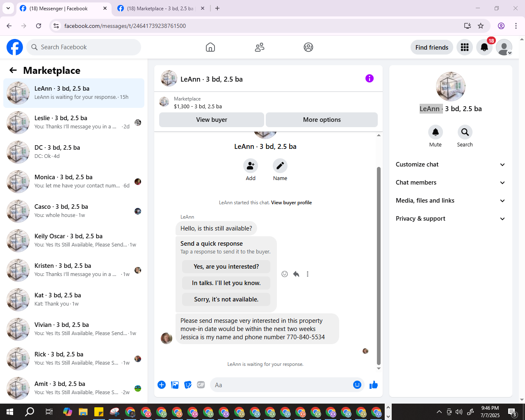Click More options button
The width and height of the screenshot is (525, 420).
(x=322, y=120)
